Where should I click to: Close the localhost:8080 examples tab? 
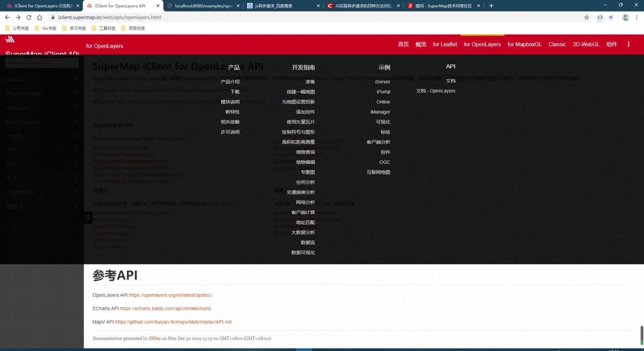click(238, 6)
